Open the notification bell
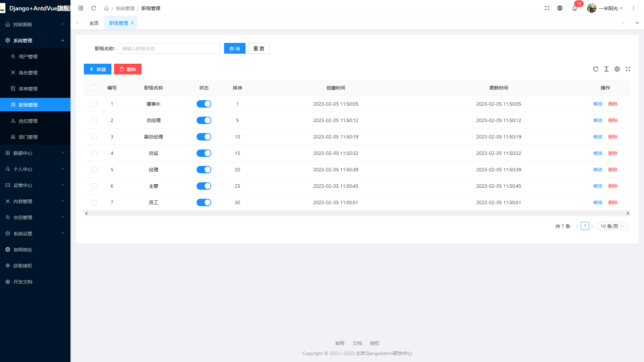The width and height of the screenshot is (644, 362). coord(575,8)
